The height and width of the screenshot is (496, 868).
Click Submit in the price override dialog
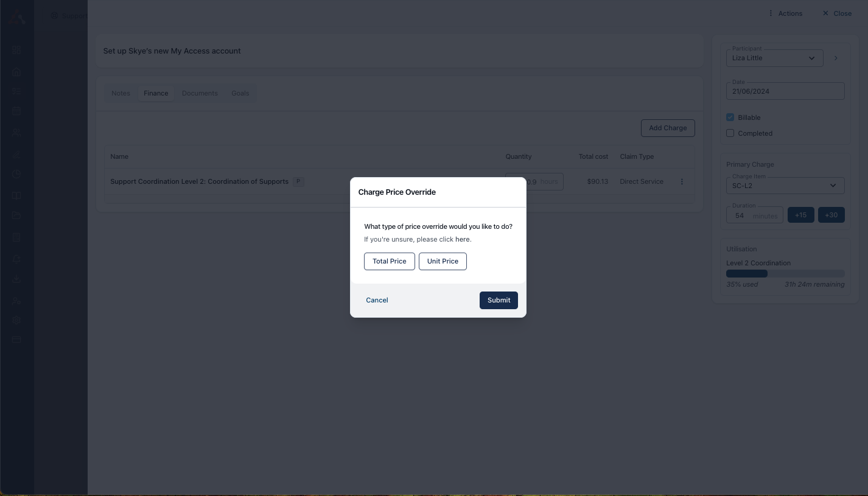(499, 300)
